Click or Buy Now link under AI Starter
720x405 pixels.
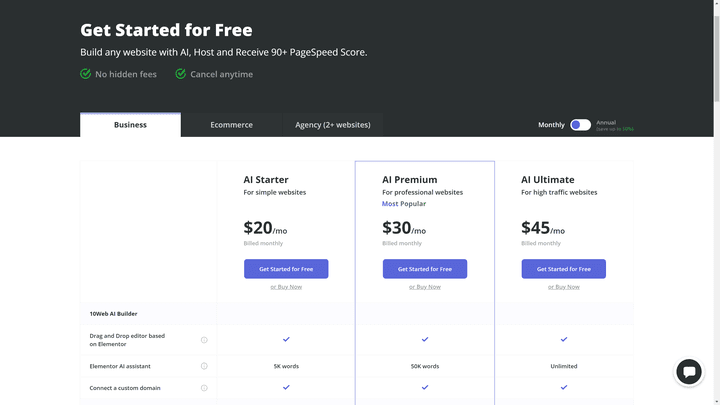click(286, 287)
